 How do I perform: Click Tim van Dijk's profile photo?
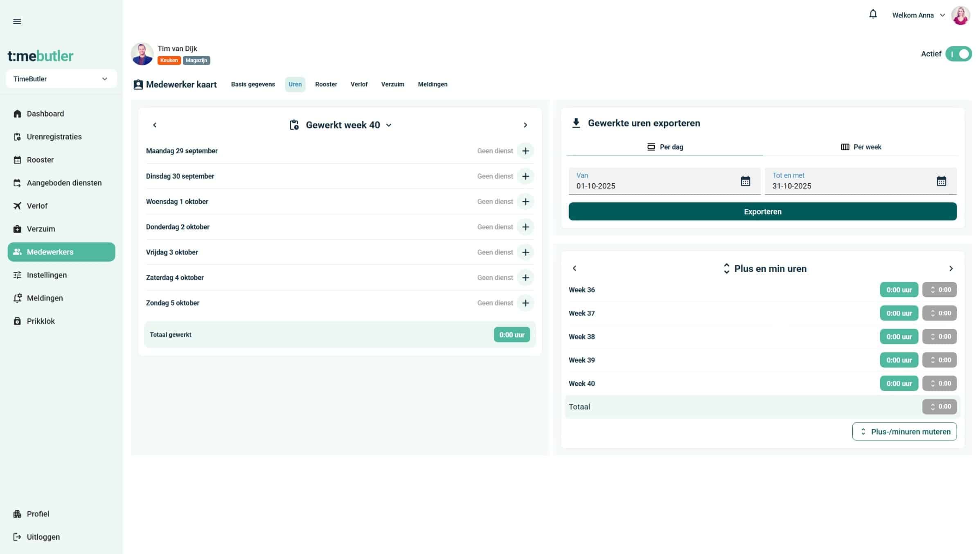142,54
